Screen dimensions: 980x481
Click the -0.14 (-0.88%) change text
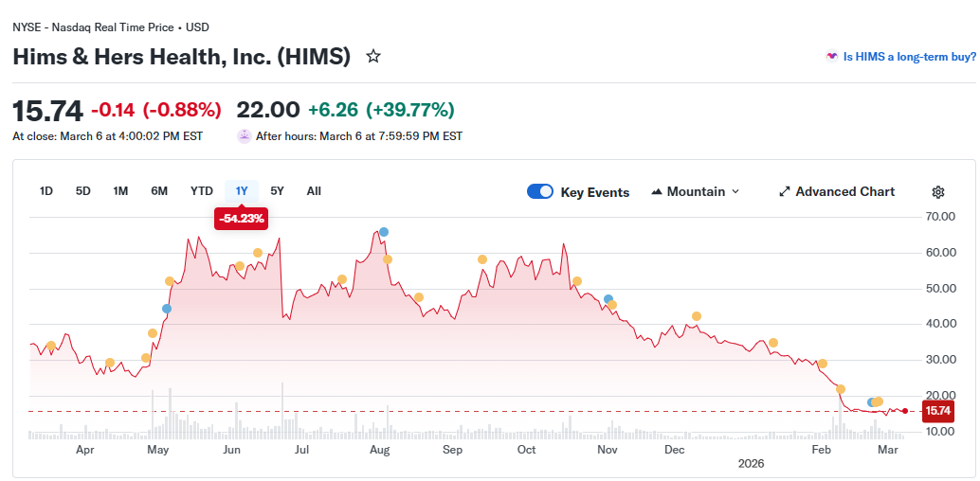[x=156, y=111]
